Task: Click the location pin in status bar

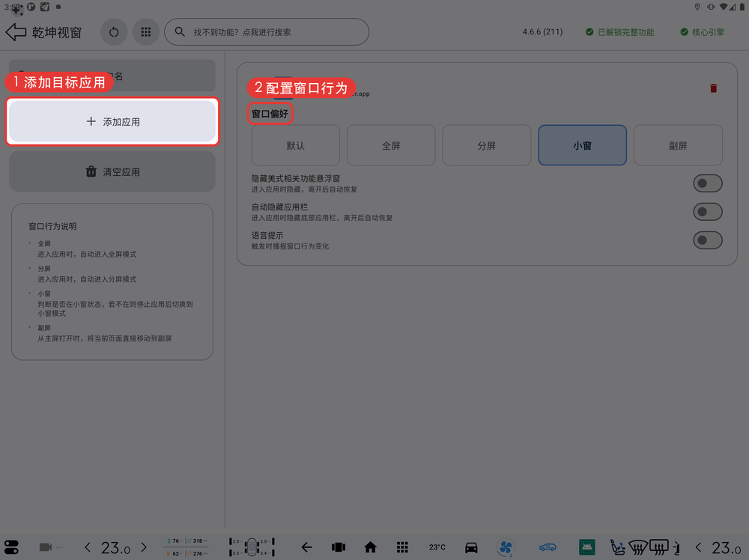Action: 697,7
